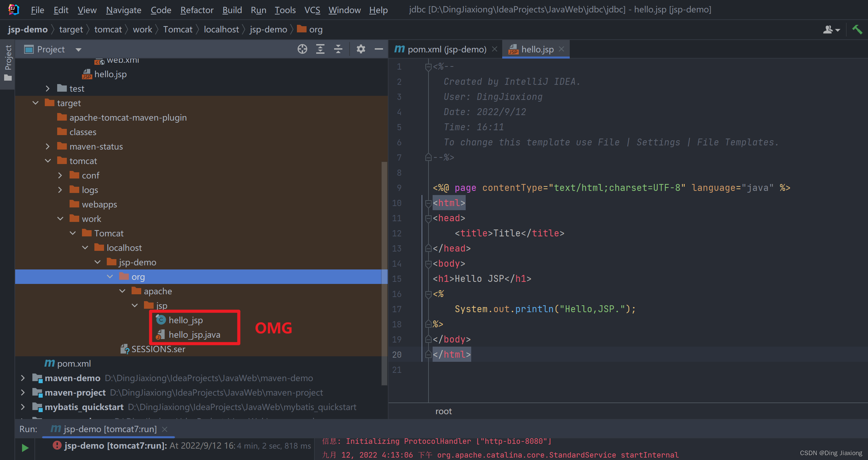
Task: Expand the maven-demo module
Action: pos(23,378)
